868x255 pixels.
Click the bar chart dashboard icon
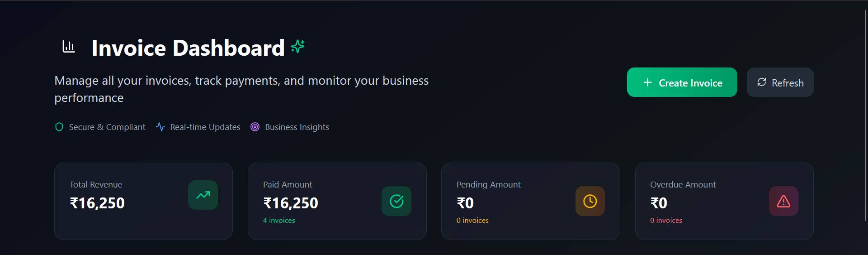tap(69, 47)
